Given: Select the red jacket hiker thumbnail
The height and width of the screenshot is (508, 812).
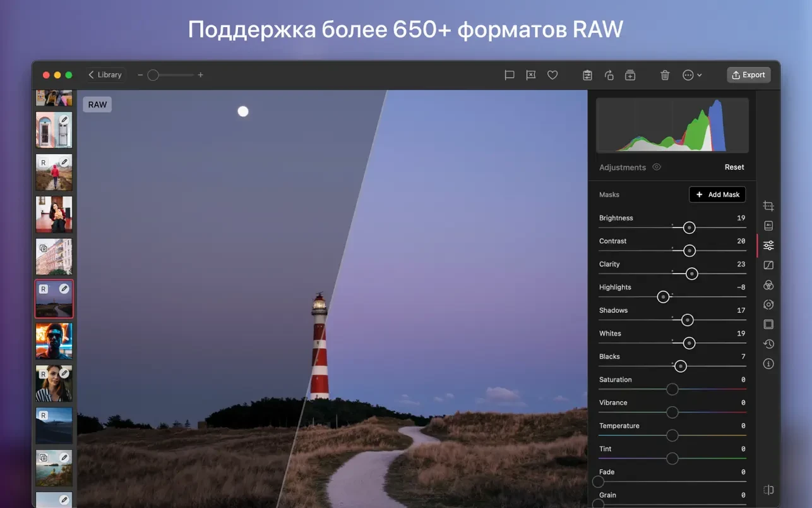Looking at the screenshot, I should click(54, 172).
